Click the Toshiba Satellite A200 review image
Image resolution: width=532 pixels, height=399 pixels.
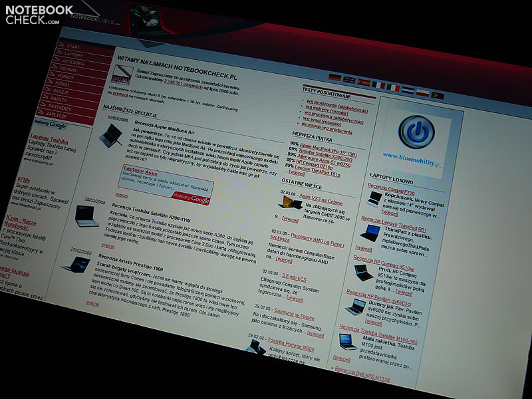pos(86,216)
